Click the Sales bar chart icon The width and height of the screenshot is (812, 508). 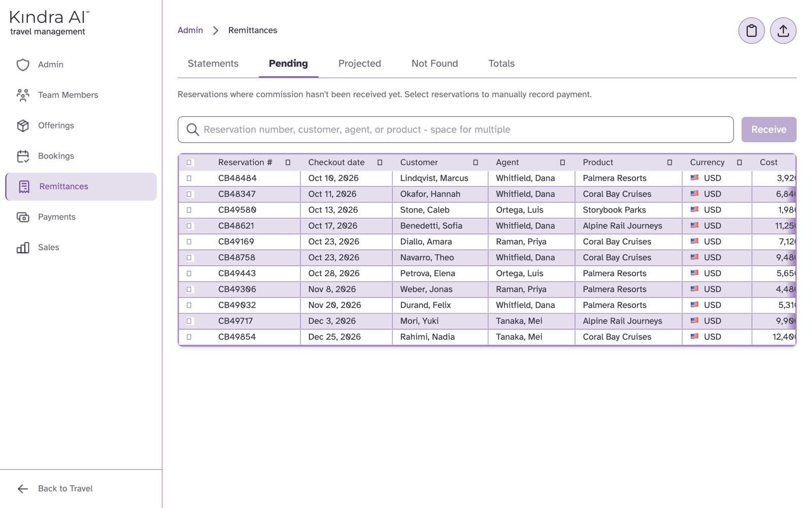[23, 247]
